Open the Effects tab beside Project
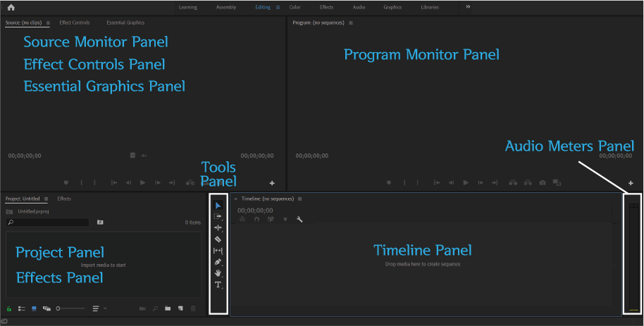This screenshot has height=326, width=644. coord(64,199)
